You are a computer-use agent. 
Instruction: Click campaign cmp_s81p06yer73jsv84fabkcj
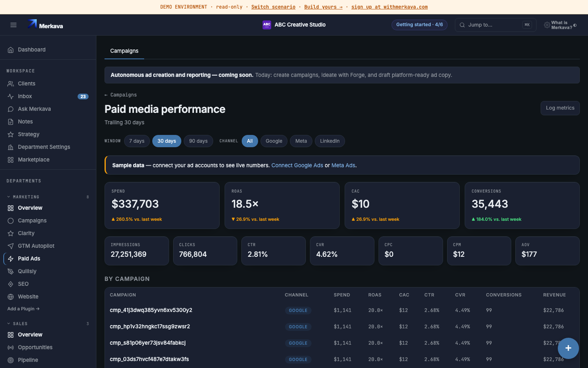[x=148, y=343]
